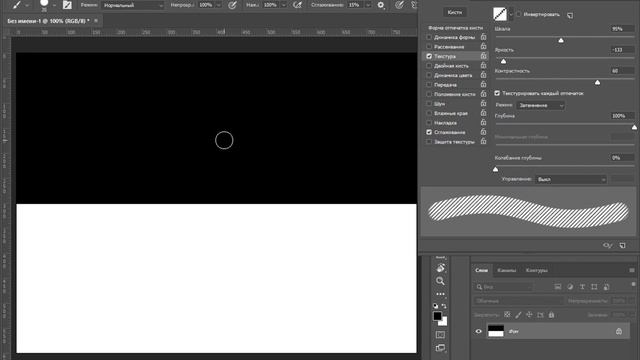Swap foreground and background colors icon
The image size is (640, 360).
[444, 306]
